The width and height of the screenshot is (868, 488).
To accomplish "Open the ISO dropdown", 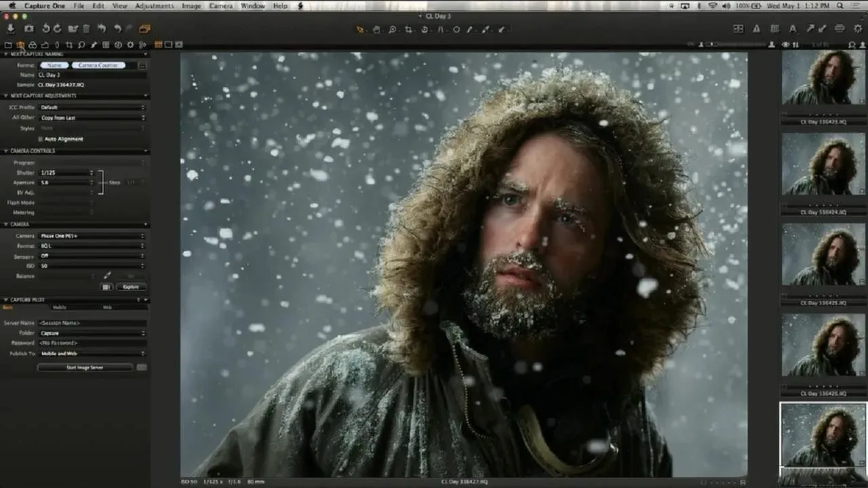I will tap(92, 266).
